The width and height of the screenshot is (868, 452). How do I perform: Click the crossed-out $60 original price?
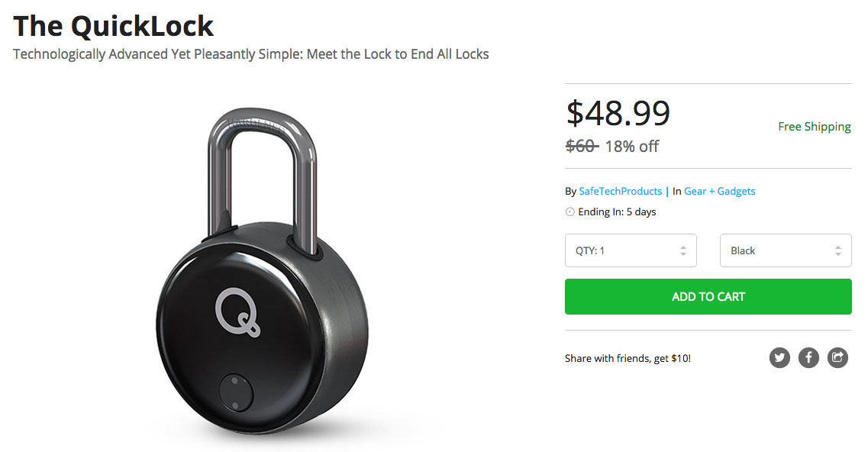tap(581, 147)
